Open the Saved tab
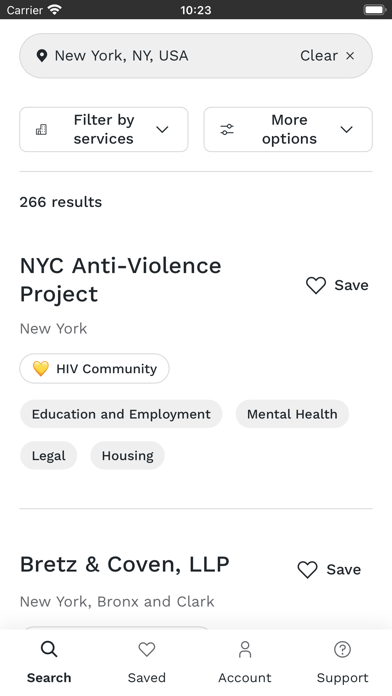This screenshot has width=392, height=696. pyautogui.click(x=147, y=662)
